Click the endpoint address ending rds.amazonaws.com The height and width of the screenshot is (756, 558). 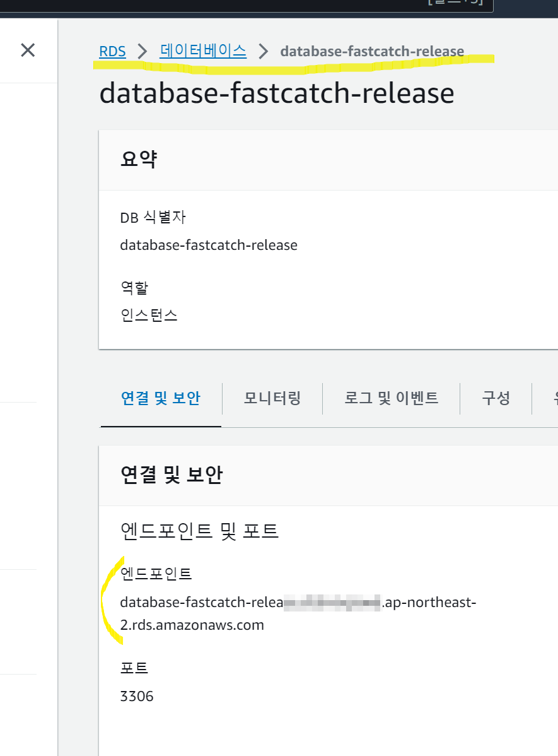pyautogui.click(x=298, y=613)
